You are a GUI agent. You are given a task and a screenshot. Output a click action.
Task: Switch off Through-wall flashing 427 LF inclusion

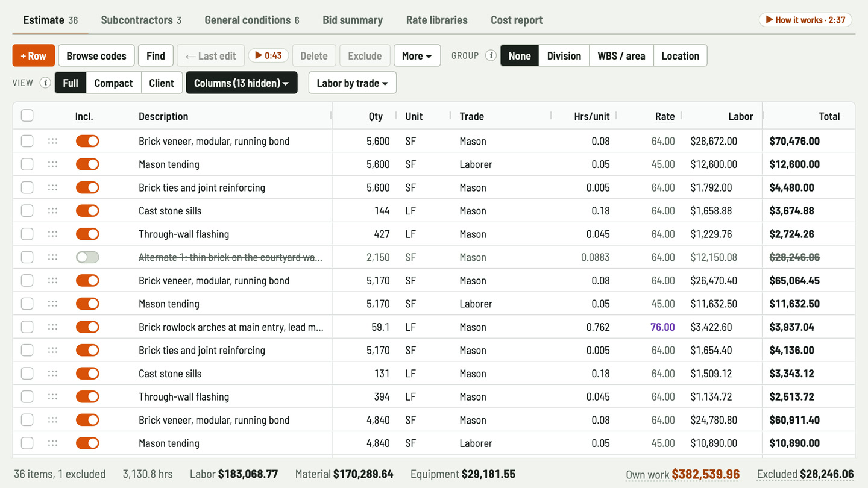[x=87, y=234]
